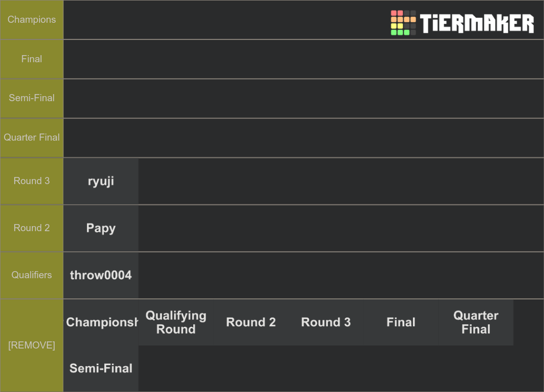Click the Round 2 tier label
Screen dimensions: 544x392
31,228
